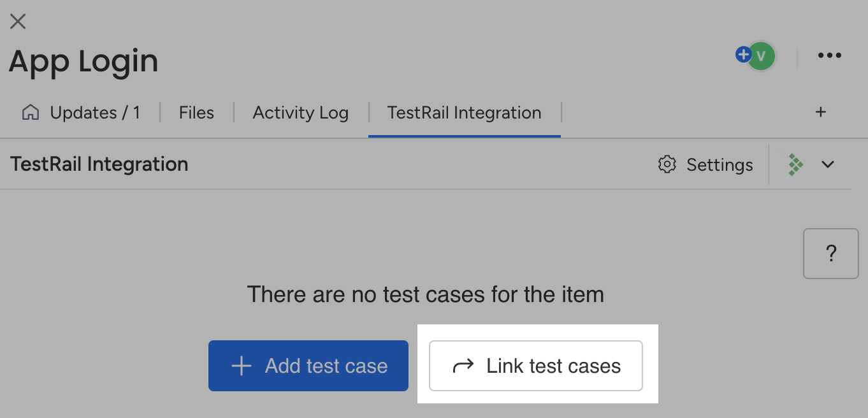Open the three-dot more options menu
Viewport: 868px width, 418px height.
[829, 55]
